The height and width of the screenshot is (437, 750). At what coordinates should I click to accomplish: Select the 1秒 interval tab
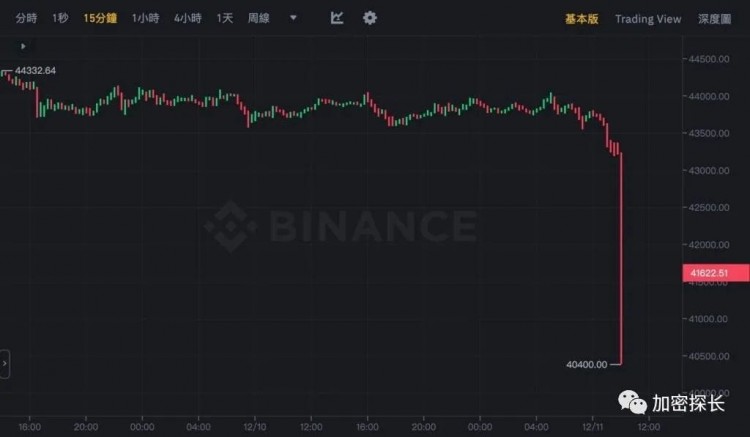(60, 18)
